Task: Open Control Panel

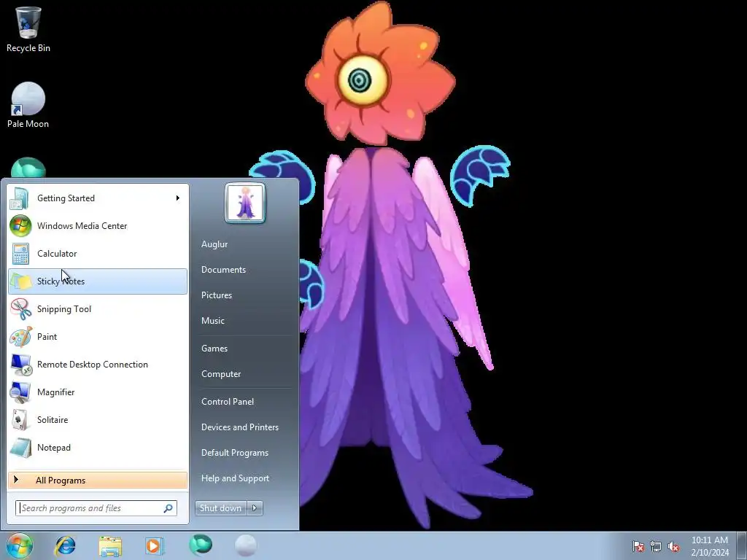Action: [228, 402]
